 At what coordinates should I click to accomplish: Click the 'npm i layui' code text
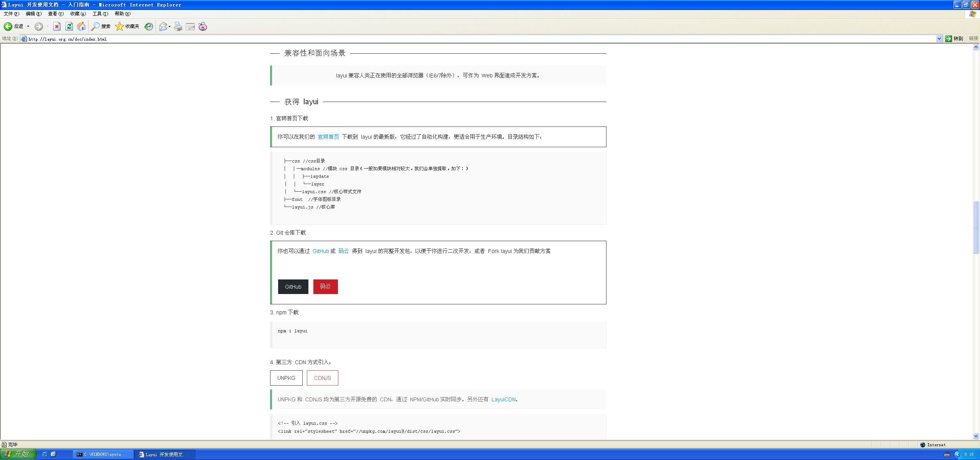(x=292, y=331)
